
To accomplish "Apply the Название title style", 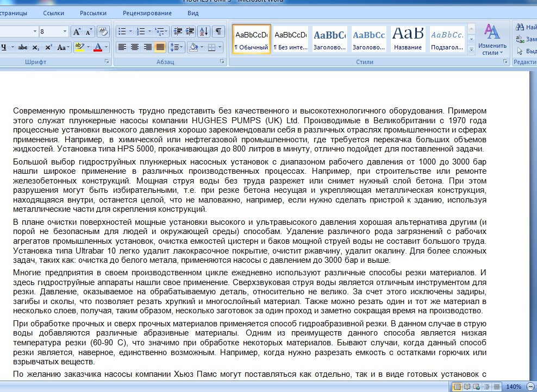I will point(408,39).
